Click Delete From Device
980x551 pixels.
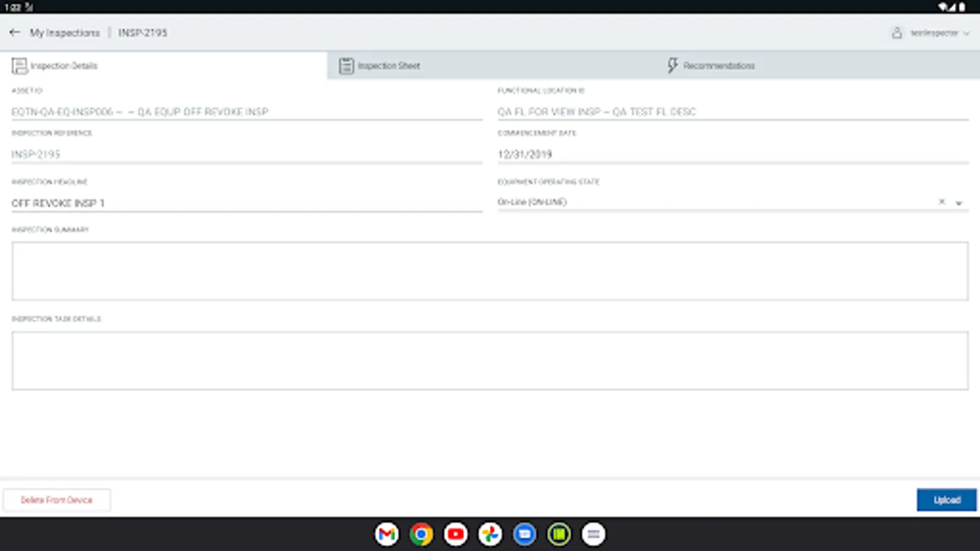pos(57,500)
